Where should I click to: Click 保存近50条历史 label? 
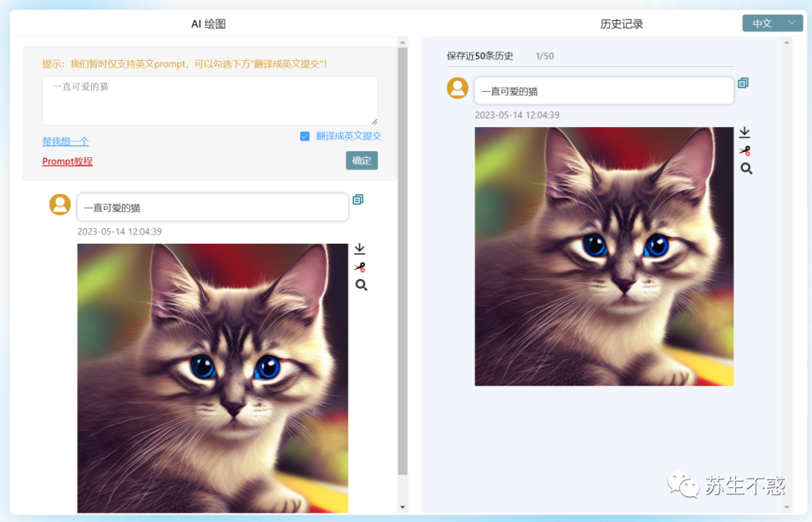(x=480, y=56)
